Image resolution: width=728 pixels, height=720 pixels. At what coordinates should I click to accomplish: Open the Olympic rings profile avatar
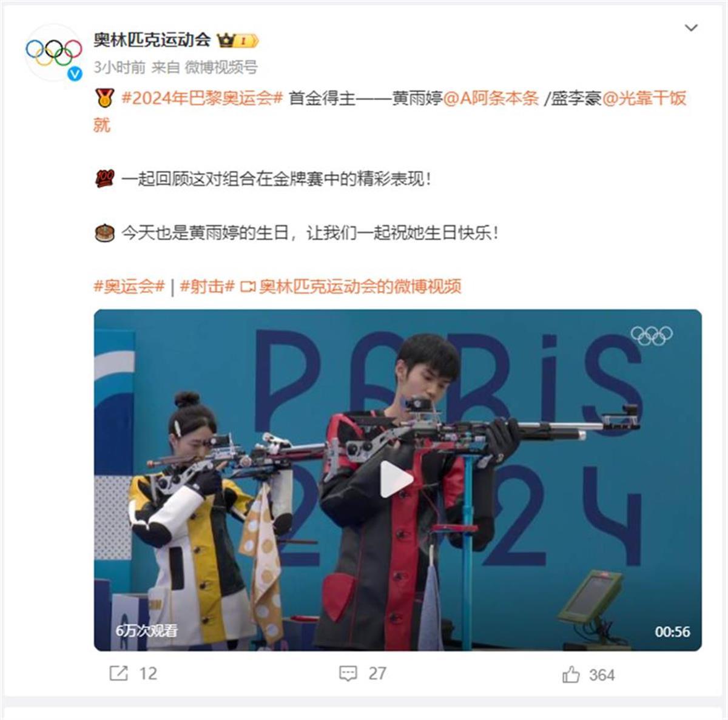(54, 53)
